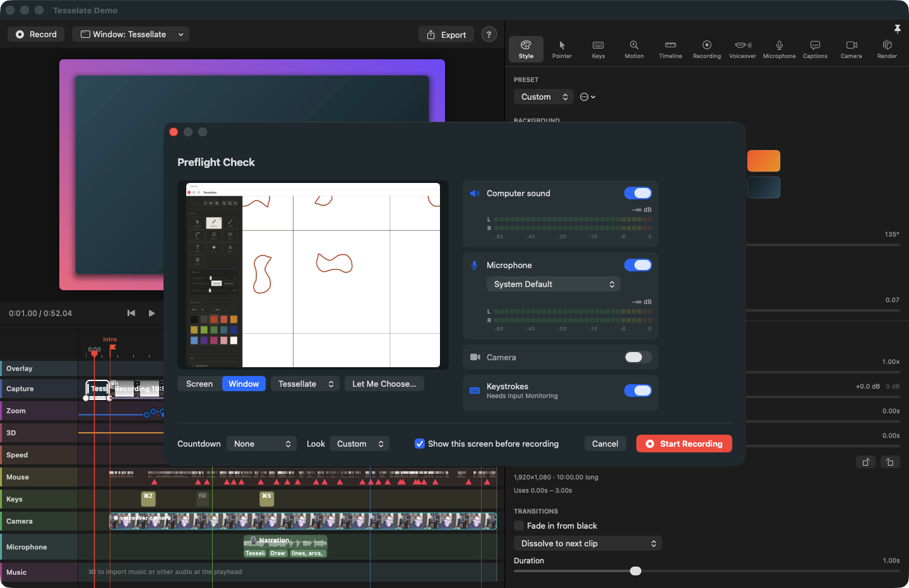Click the Computer sound speaker icon
Screen dimensions: 909x588
pyautogui.click(x=475, y=193)
